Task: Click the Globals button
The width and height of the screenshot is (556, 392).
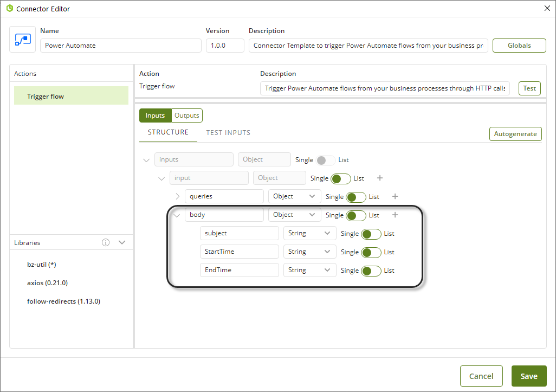Action: (519, 46)
